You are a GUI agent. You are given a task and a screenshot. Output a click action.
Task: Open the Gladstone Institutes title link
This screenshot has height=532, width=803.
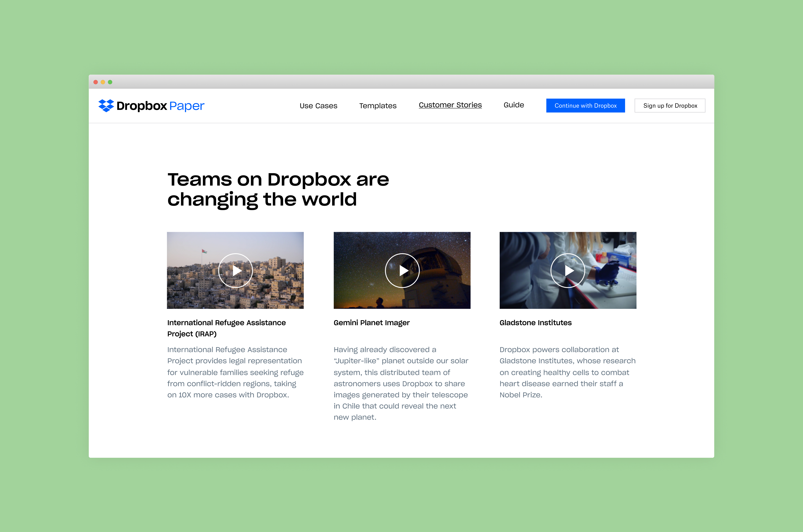point(535,323)
